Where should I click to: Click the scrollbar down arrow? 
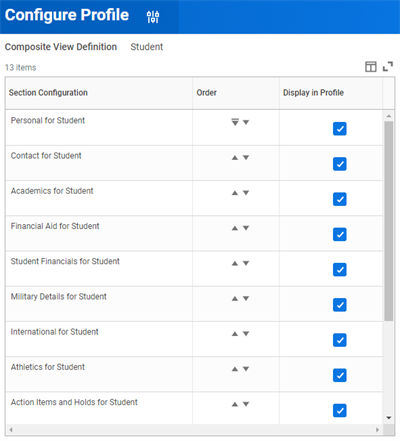pos(389,418)
